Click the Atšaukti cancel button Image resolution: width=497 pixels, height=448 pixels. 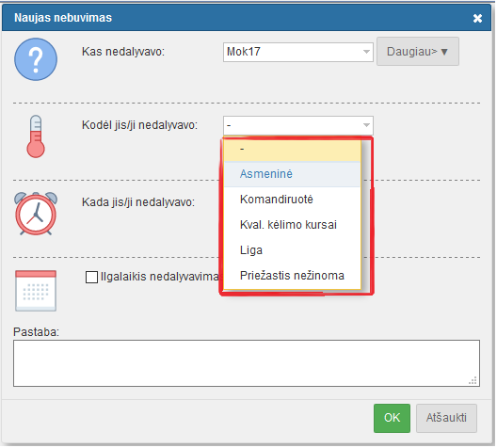pos(446,418)
